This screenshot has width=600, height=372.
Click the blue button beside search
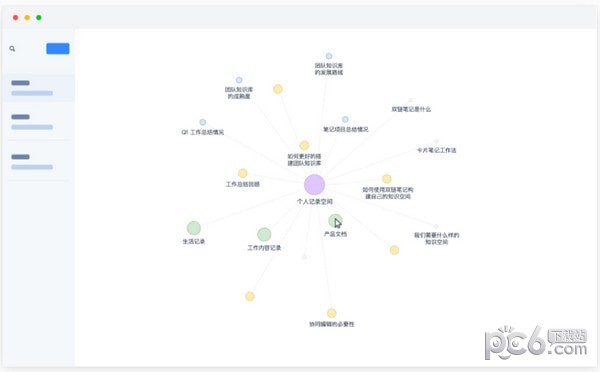click(58, 49)
